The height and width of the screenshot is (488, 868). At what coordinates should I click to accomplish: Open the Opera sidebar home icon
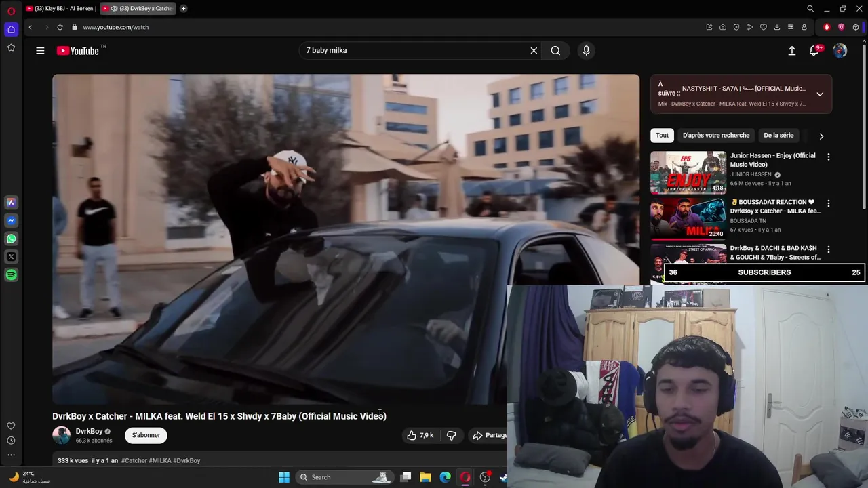pos(11,29)
